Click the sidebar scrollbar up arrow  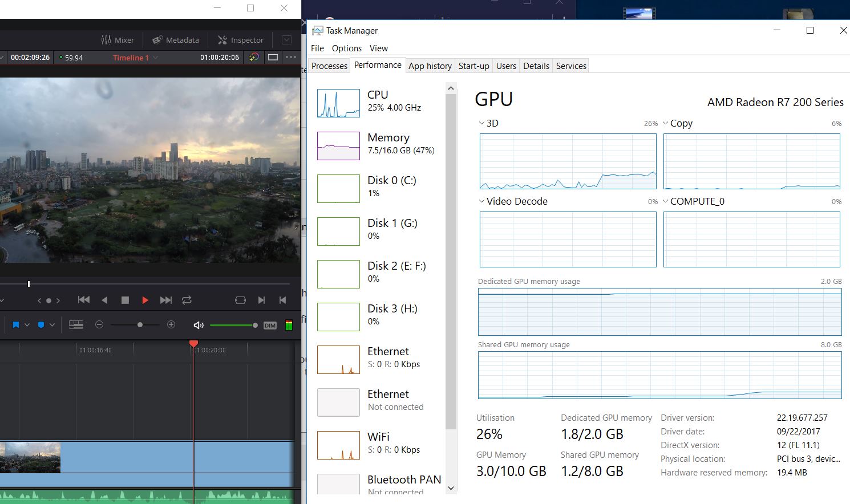coord(451,88)
